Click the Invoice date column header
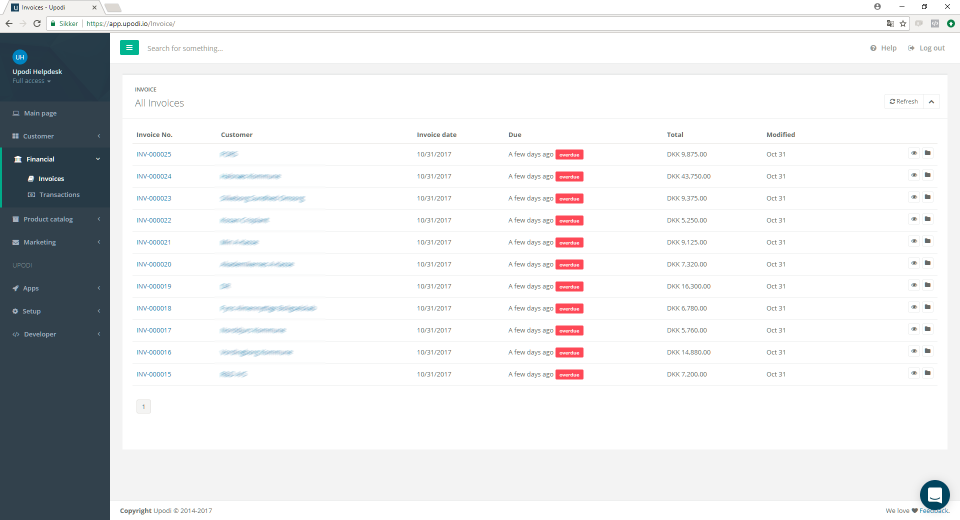 click(x=437, y=135)
